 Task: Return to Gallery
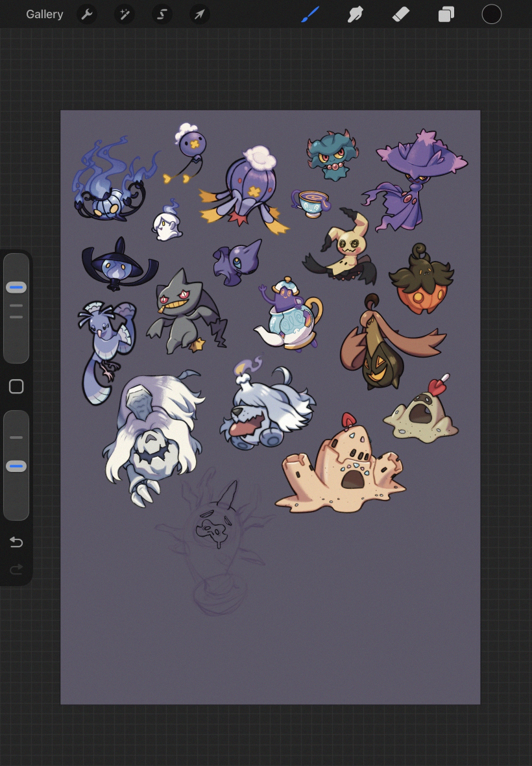(x=44, y=14)
